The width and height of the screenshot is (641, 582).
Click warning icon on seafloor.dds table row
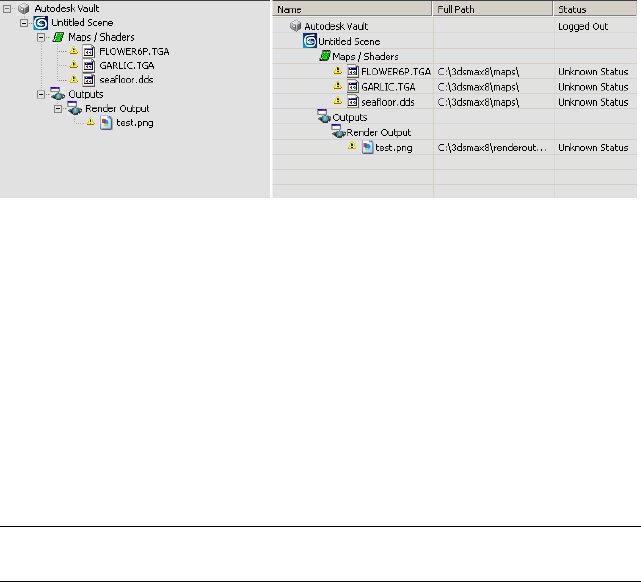tap(338, 101)
